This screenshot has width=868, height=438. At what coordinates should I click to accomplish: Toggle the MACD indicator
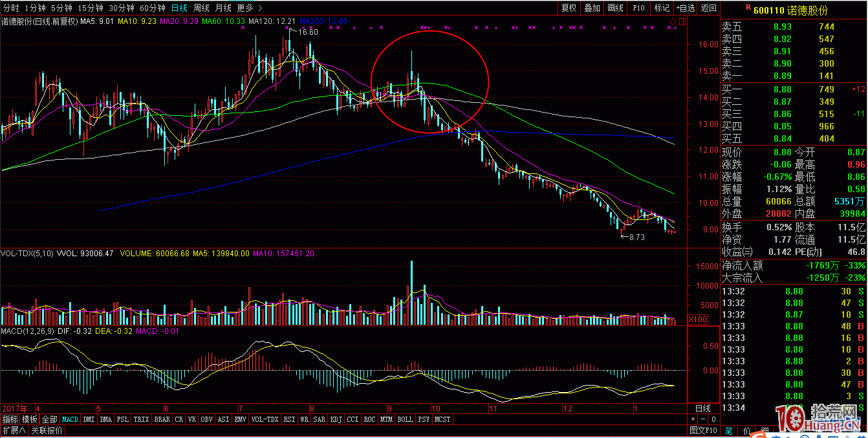point(70,419)
